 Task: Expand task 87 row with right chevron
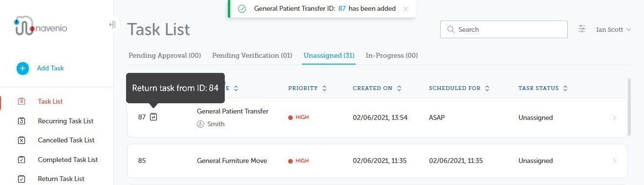[x=614, y=118]
